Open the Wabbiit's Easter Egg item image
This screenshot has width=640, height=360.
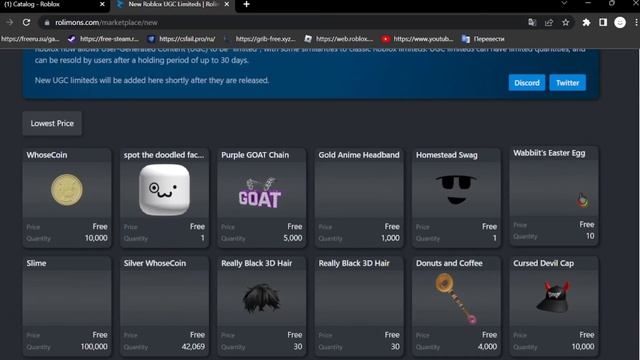point(582,200)
